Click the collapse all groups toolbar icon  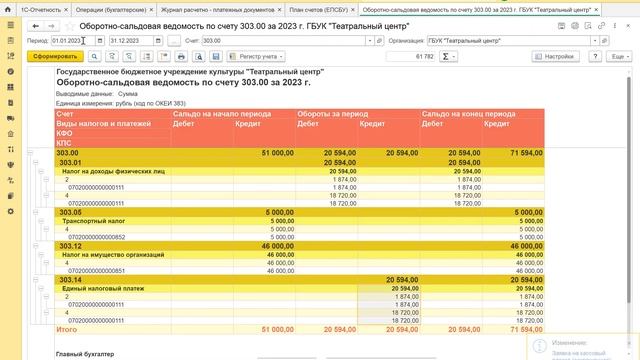coord(112,57)
